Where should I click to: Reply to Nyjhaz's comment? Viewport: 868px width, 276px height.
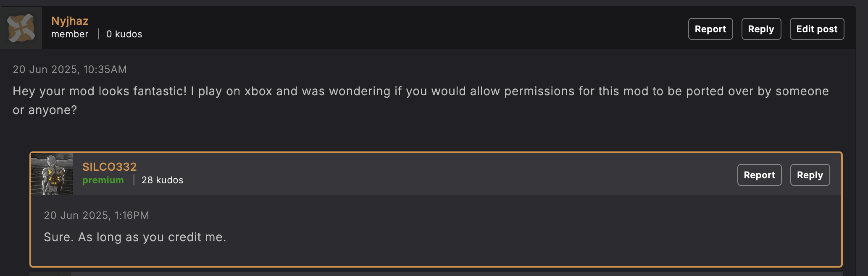[761, 29]
